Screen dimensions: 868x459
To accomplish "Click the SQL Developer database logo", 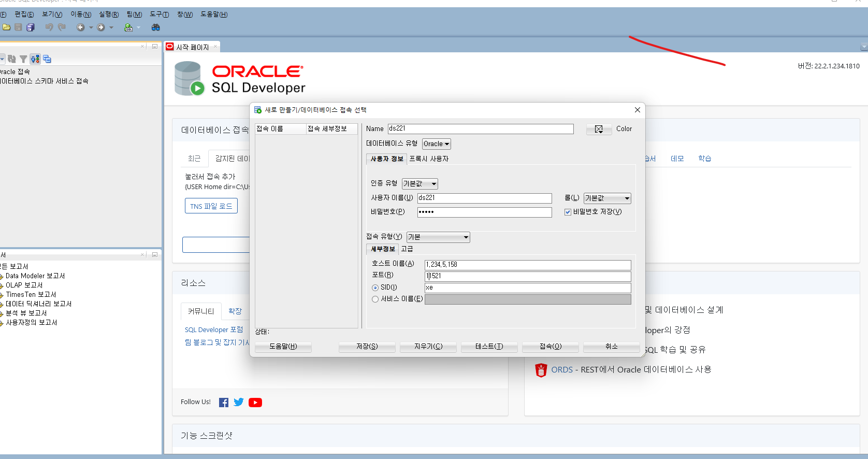I will click(190, 79).
